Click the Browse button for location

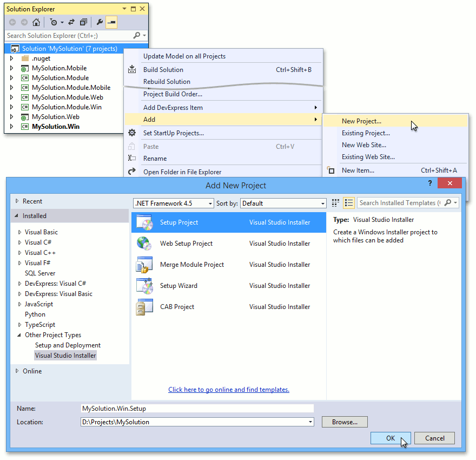345,422
